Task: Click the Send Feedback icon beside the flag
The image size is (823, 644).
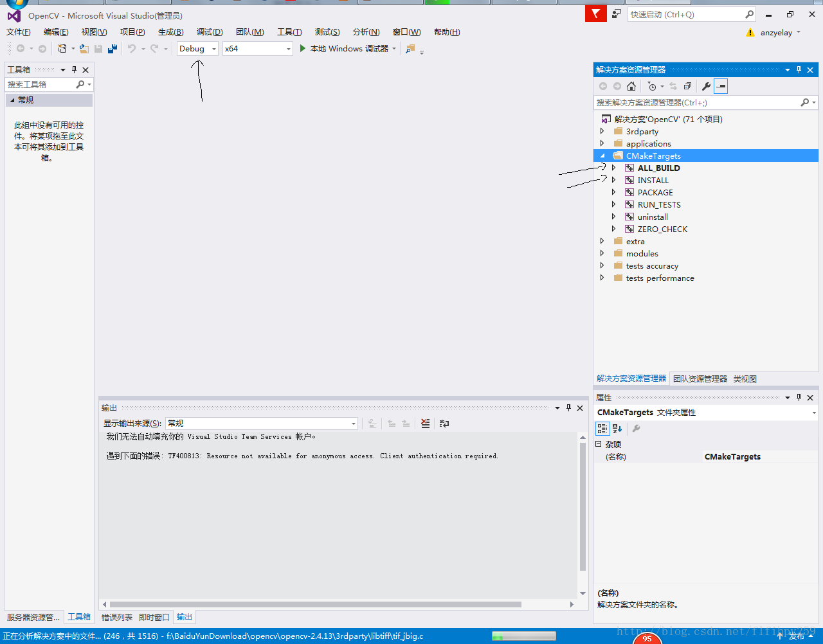Action: (617, 13)
